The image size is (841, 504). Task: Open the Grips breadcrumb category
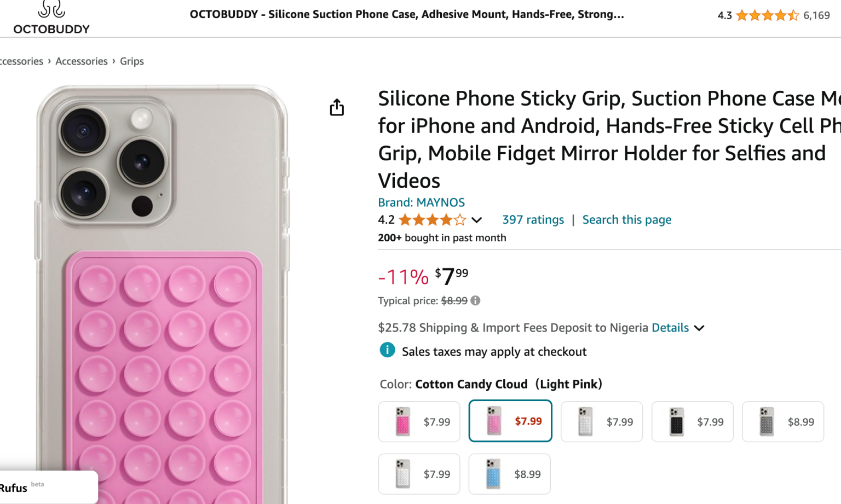point(131,61)
